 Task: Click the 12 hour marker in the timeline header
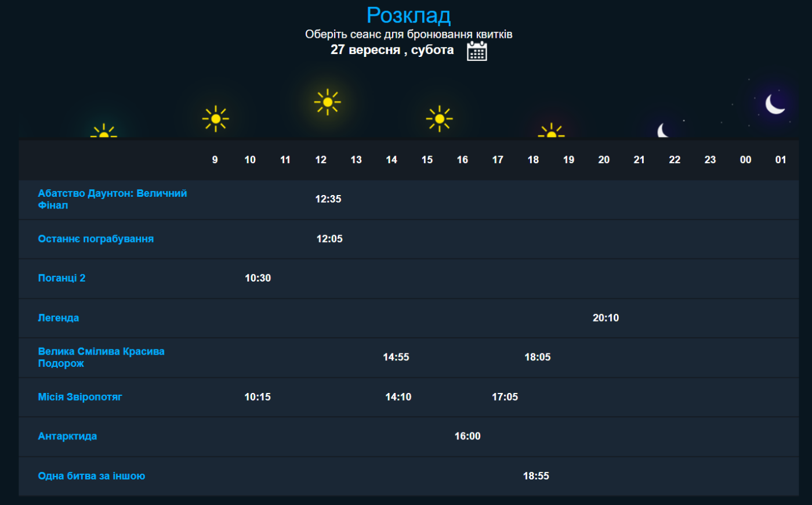[x=321, y=160]
